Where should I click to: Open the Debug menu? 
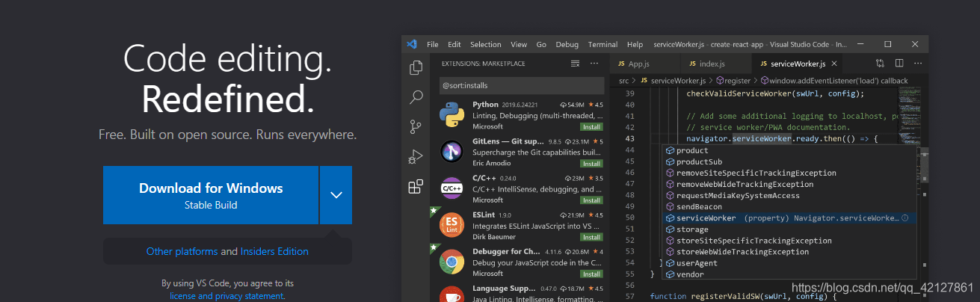567,44
